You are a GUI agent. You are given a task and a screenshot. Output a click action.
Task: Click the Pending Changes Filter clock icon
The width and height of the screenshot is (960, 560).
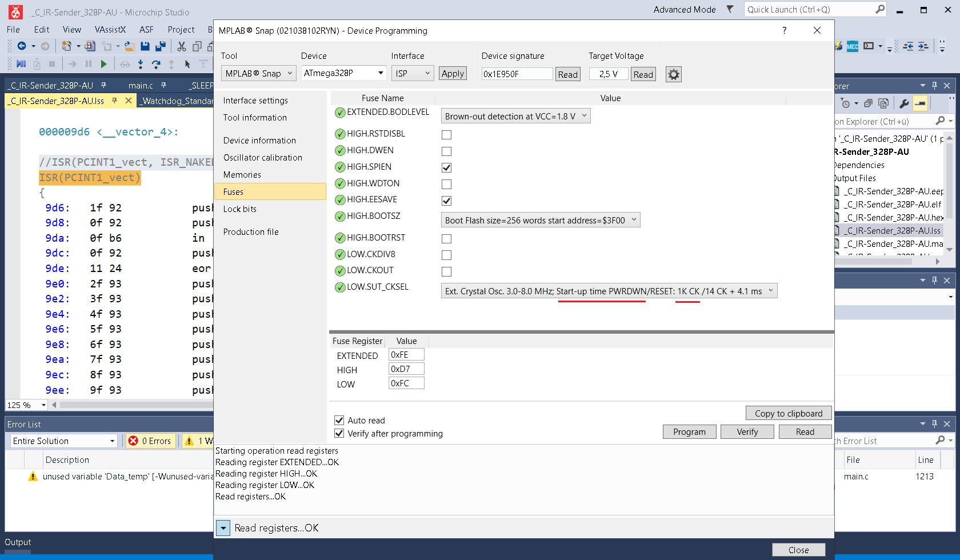pos(846,103)
